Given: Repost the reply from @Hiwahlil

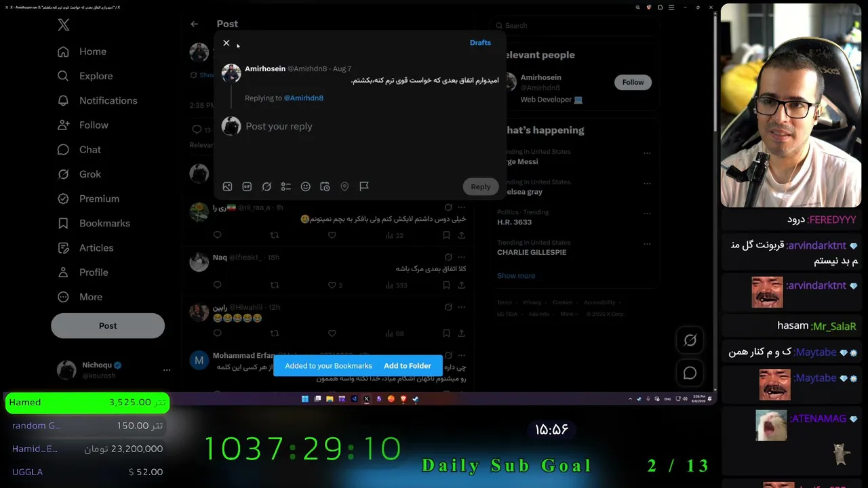Looking at the screenshot, I should (x=275, y=333).
